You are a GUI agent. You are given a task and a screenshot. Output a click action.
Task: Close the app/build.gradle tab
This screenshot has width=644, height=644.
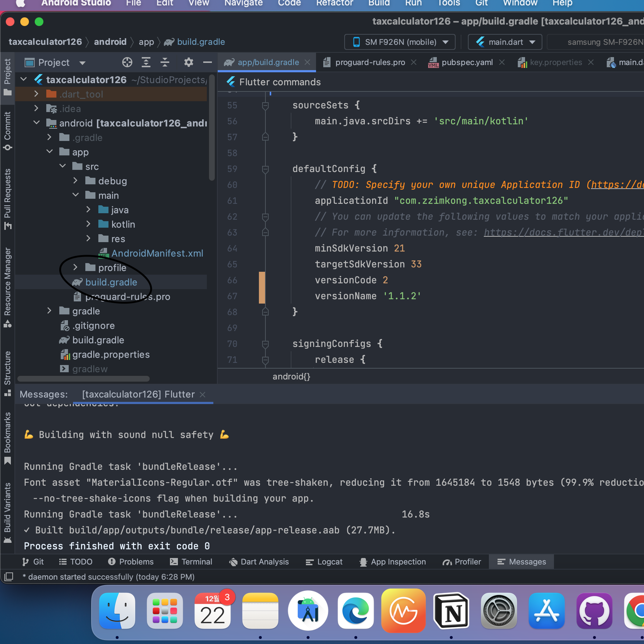pos(308,63)
